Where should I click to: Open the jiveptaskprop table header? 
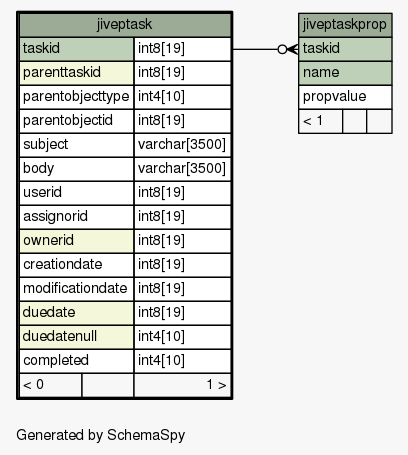point(345,25)
